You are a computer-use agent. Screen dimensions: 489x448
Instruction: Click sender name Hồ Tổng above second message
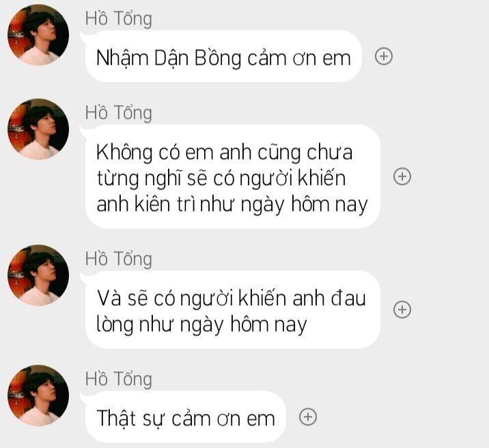(119, 113)
